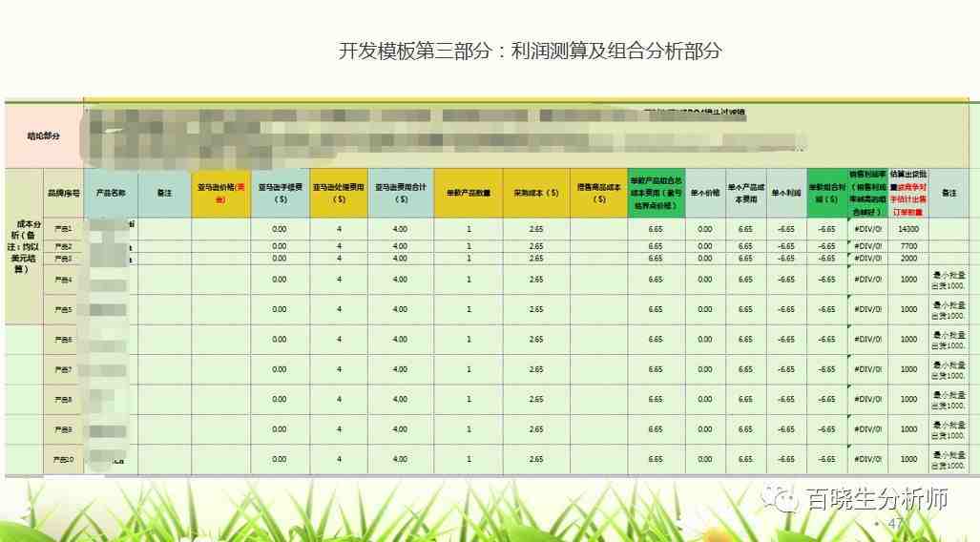Select 产品3 单款产品数量 cell showing 1
This screenshot has width=980, height=542.
point(469,259)
